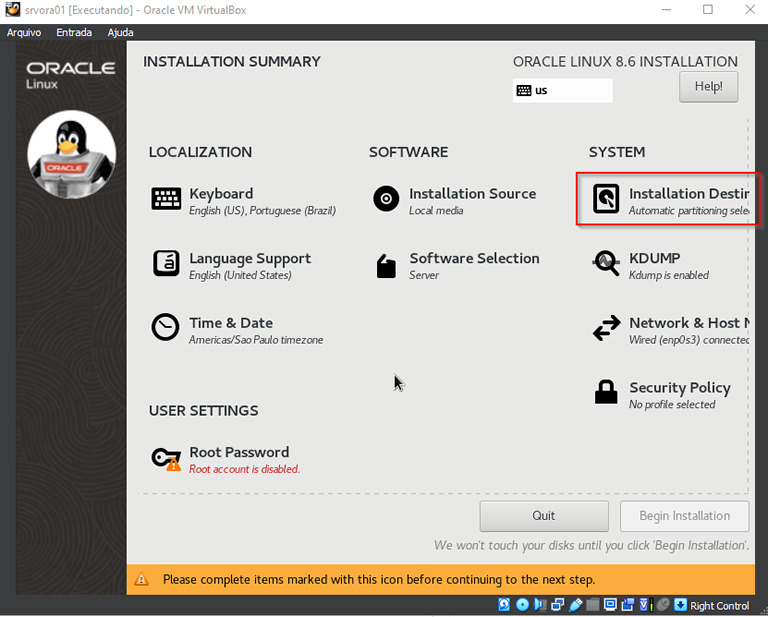Click the Help! button

708,87
